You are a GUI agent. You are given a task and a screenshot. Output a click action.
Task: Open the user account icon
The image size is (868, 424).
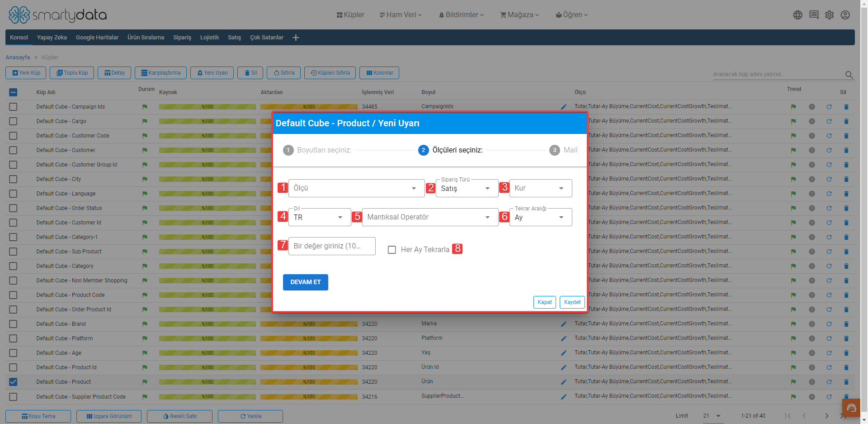(845, 15)
